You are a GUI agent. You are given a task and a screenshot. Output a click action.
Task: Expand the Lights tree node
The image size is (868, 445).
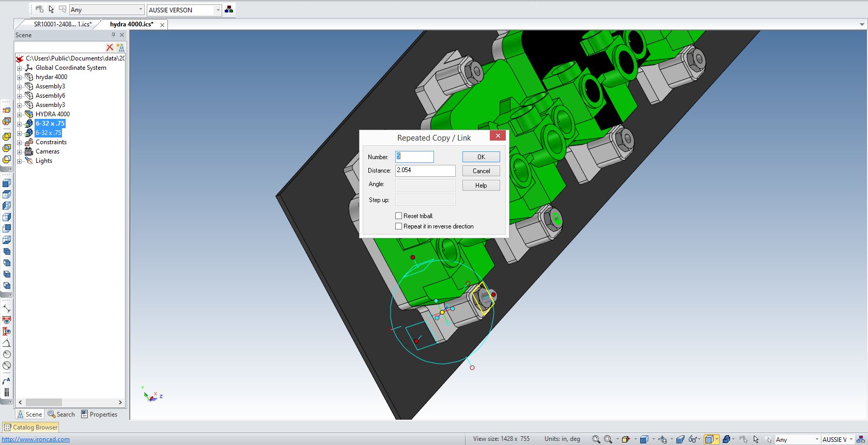[x=20, y=161]
